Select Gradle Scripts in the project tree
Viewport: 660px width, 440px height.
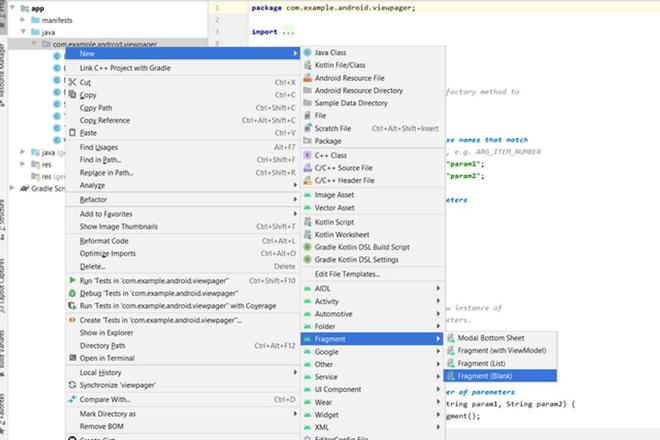[46, 188]
